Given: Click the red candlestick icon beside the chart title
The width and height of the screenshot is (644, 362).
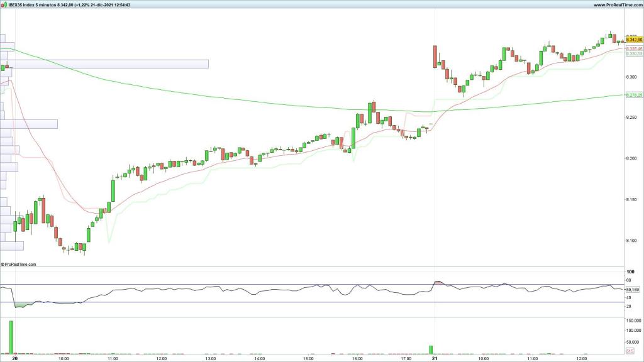Looking at the screenshot, I should pos(2,4).
